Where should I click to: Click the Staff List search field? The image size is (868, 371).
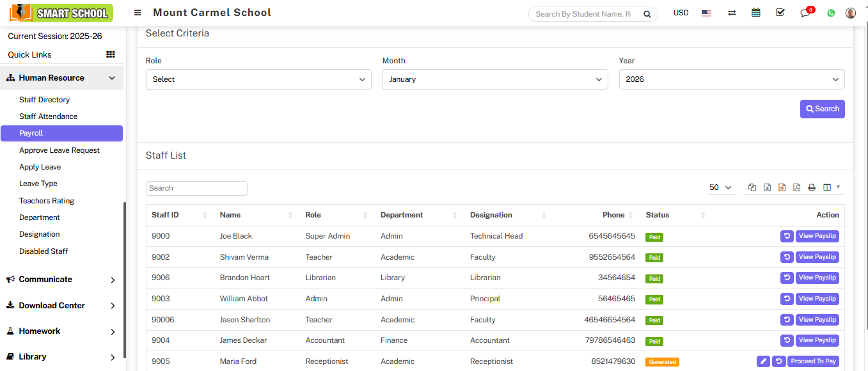pos(196,188)
